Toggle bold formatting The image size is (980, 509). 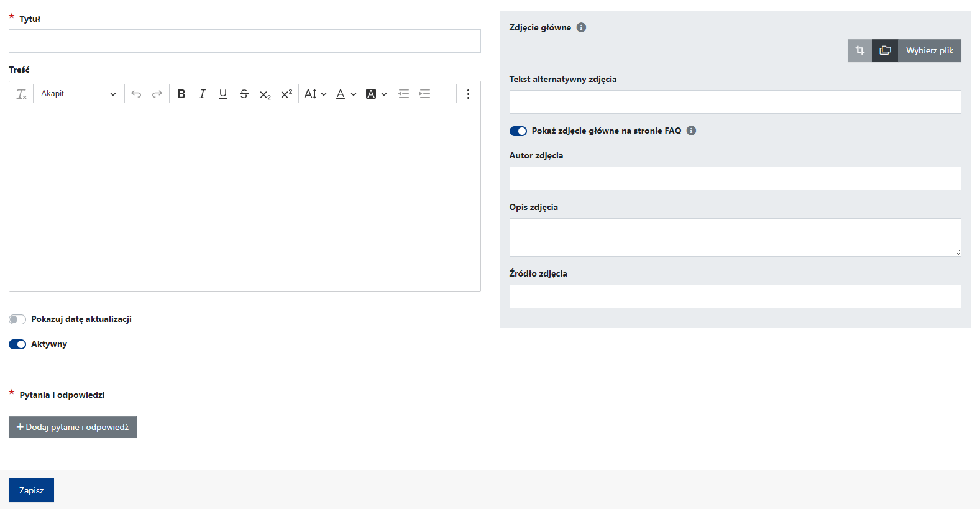pyautogui.click(x=181, y=94)
